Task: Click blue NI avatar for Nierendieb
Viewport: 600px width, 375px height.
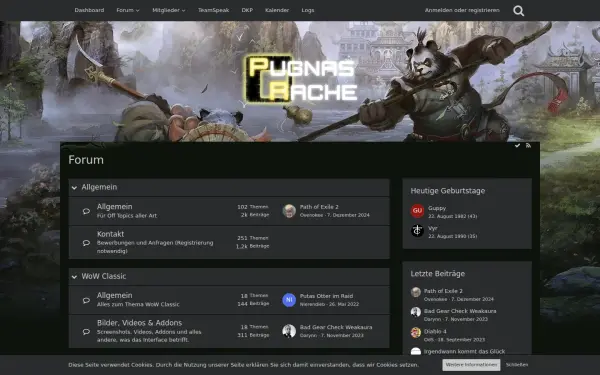Action: (289, 300)
